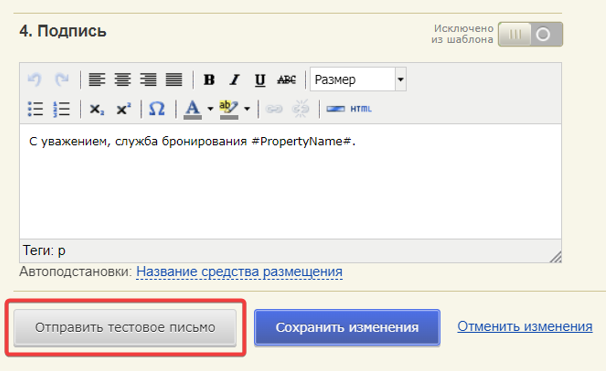
Task: Insert bulleted list
Action: point(36,109)
